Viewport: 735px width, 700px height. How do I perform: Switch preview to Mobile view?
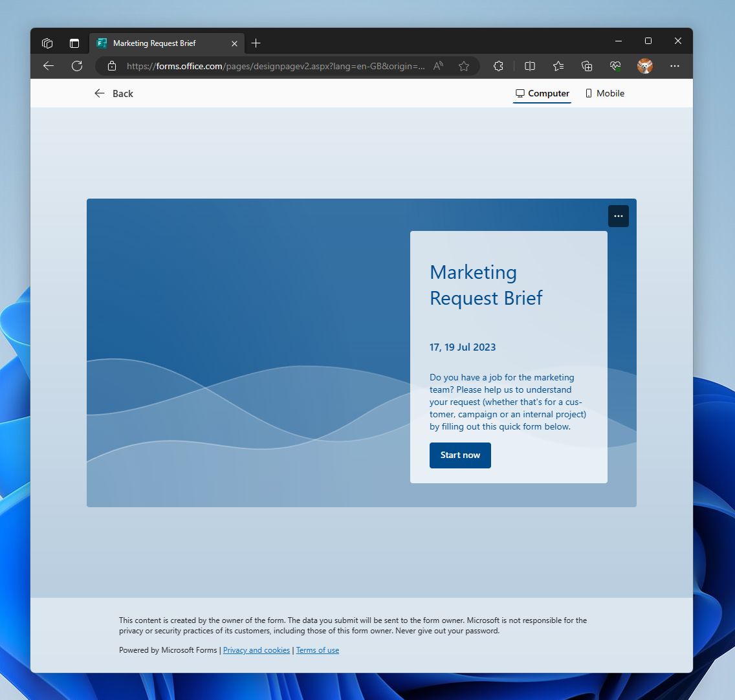pos(604,93)
